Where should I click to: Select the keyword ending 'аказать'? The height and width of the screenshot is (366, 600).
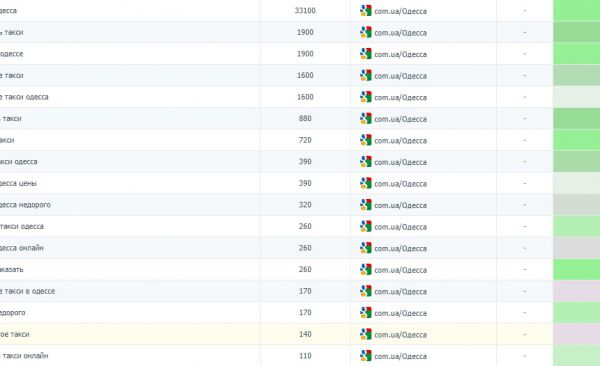click(x=11, y=270)
